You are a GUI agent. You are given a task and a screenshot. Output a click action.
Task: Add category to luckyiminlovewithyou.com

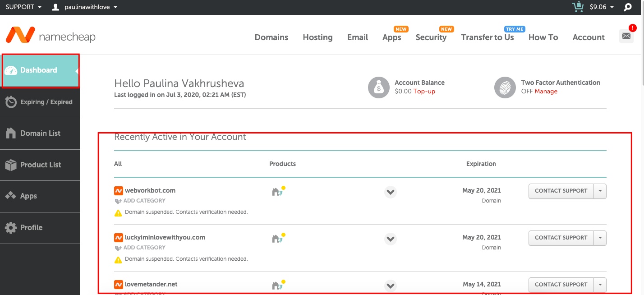[x=140, y=248]
